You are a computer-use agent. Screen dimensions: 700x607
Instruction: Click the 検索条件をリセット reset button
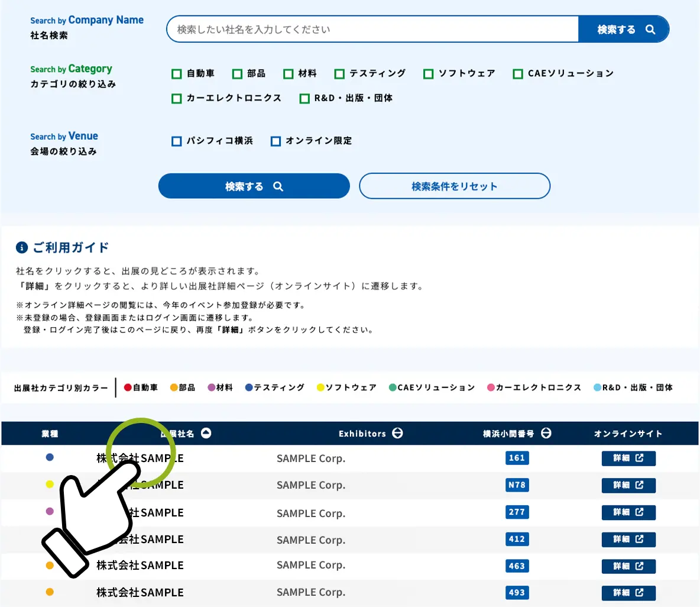point(454,186)
